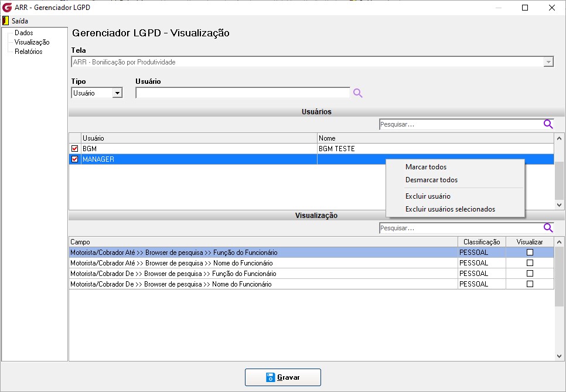Tick Visualizar for Motorista/Cobrador De Função do Funcionário
566x392 pixels.
pos(530,273)
